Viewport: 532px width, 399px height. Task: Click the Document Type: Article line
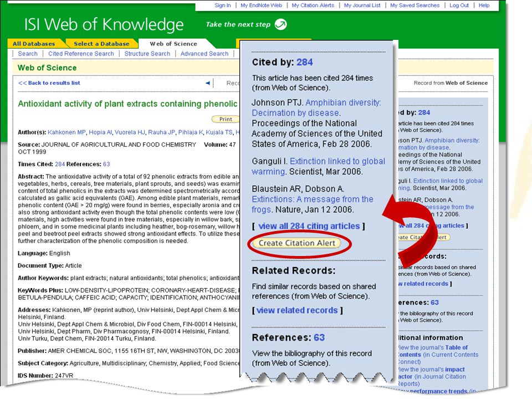click(x=49, y=265)
